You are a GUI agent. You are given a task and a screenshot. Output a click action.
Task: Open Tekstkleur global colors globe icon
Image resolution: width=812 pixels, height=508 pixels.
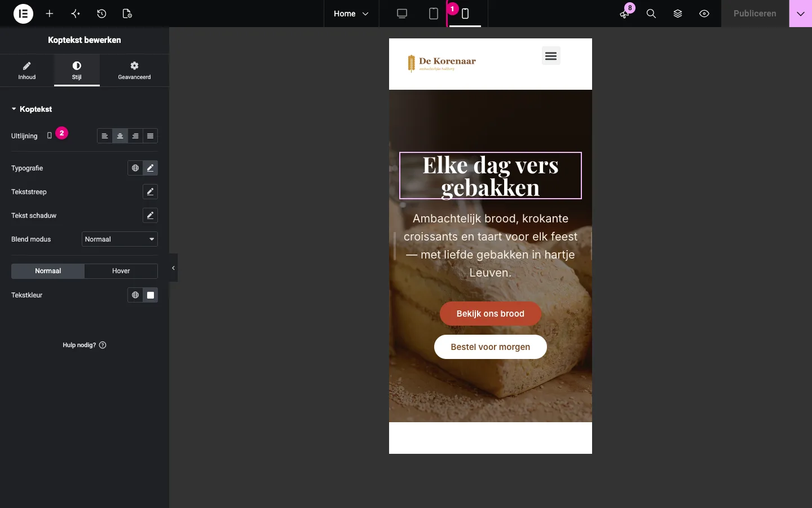click(135, 295)
